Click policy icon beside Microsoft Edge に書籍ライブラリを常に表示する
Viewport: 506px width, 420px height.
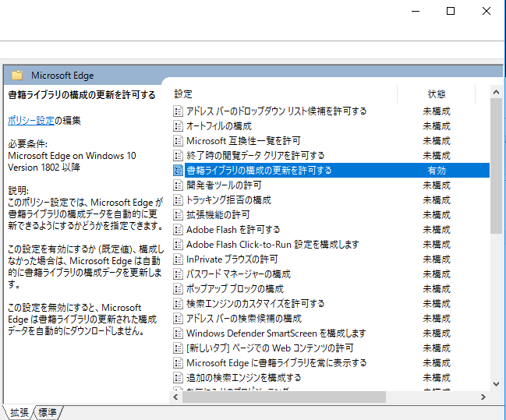click(178, 363)
